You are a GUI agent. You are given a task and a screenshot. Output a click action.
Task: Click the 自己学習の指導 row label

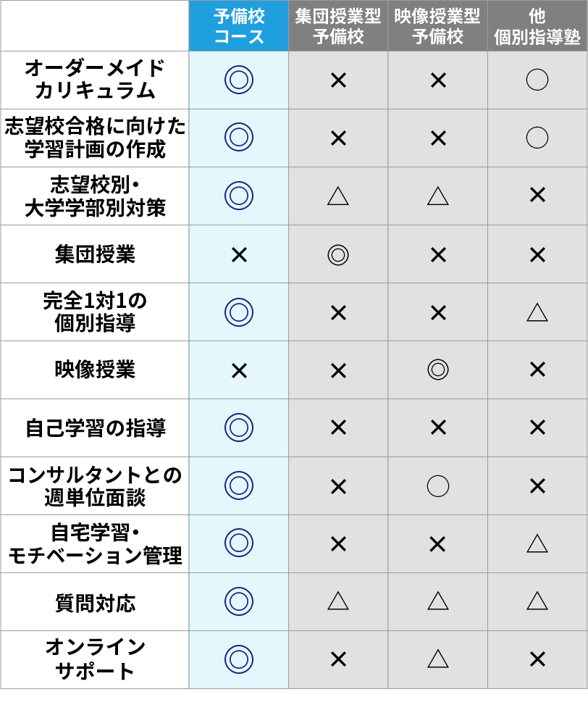(95, 428)
